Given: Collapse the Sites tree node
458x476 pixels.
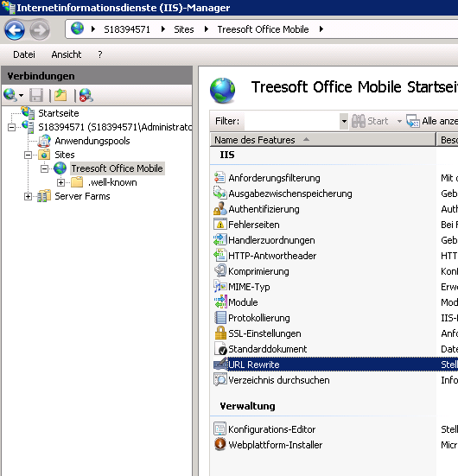Looking at the screenshot, I should (x=28, y=155).
